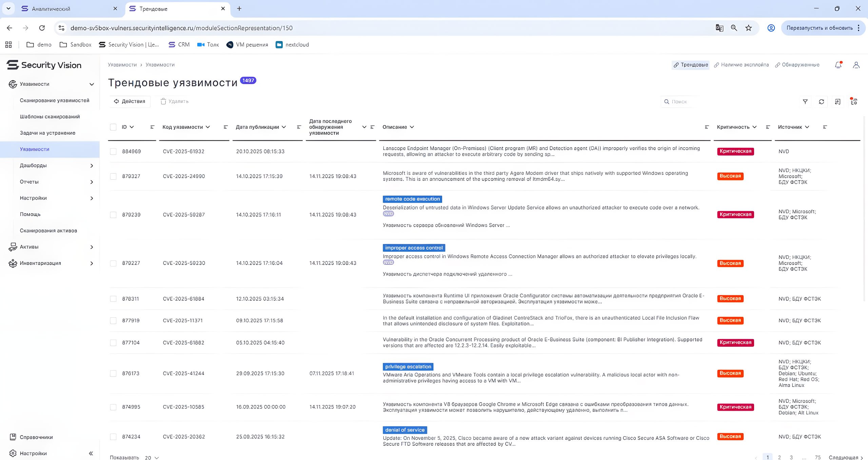This screenshot has height=460, width=868.
Task: Switch to Наличие эксплойта view tab
Action: (x=741, y=65)
